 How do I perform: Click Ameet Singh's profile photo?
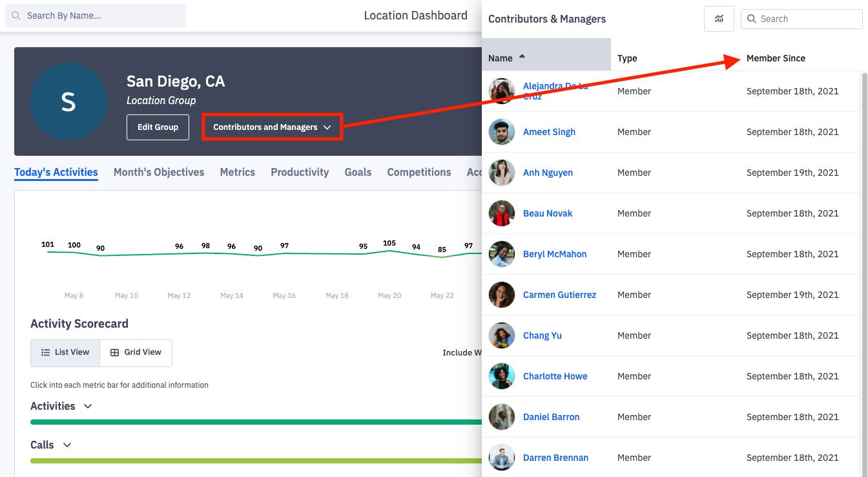[502, 132]
